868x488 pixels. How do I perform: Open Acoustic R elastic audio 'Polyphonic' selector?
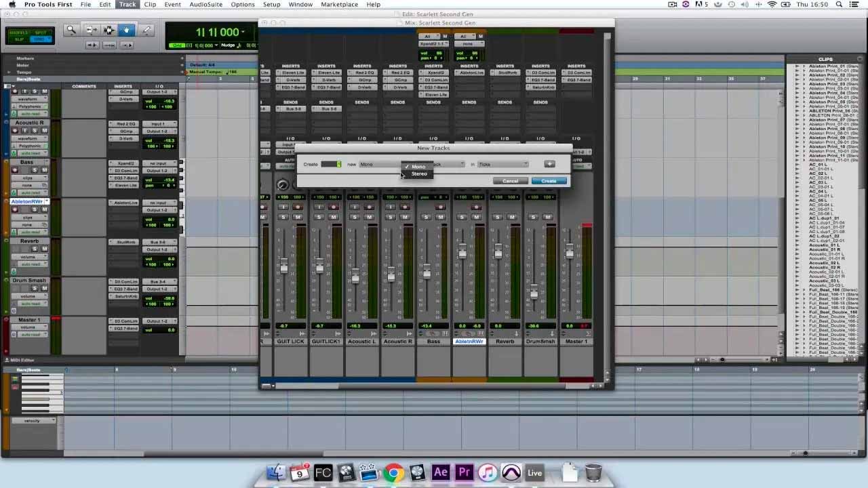(30, 146)
